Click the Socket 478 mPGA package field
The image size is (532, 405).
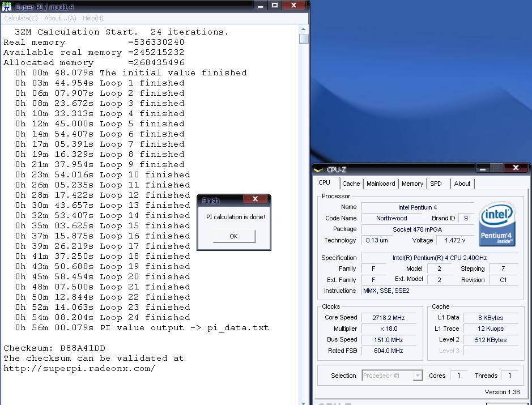418,229
